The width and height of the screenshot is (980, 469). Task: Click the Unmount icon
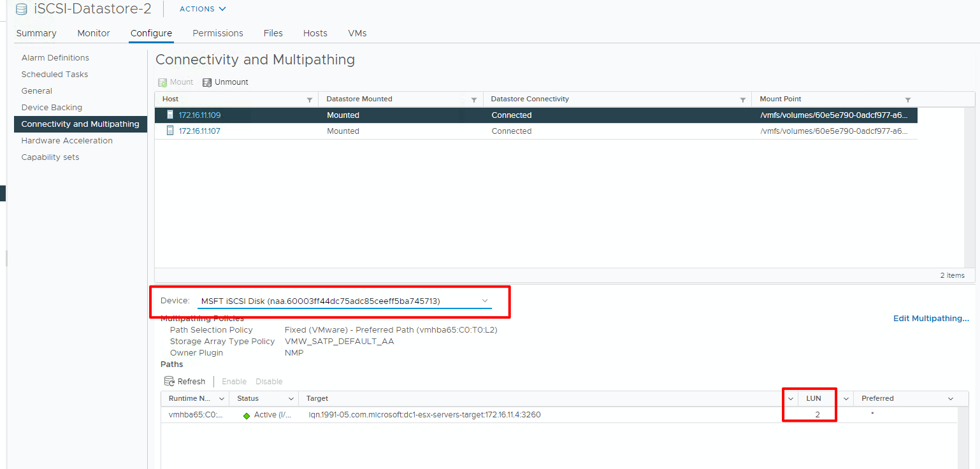[207, 82]
